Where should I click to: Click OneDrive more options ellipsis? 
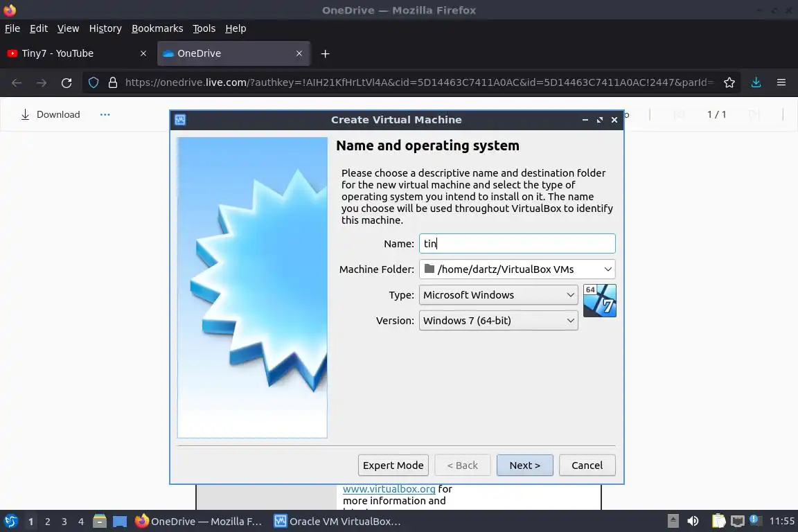(x=105, y=114)
